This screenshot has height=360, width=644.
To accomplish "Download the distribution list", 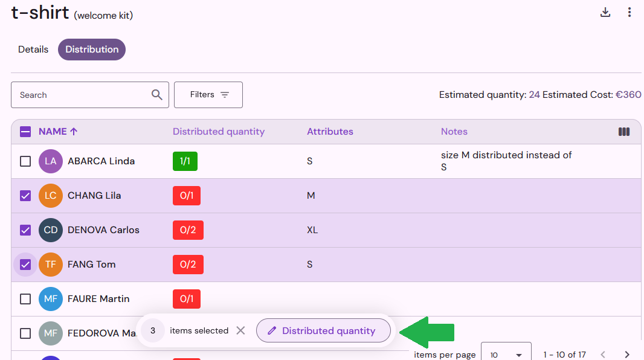I will pyautogui.click(x=605, y=12).
